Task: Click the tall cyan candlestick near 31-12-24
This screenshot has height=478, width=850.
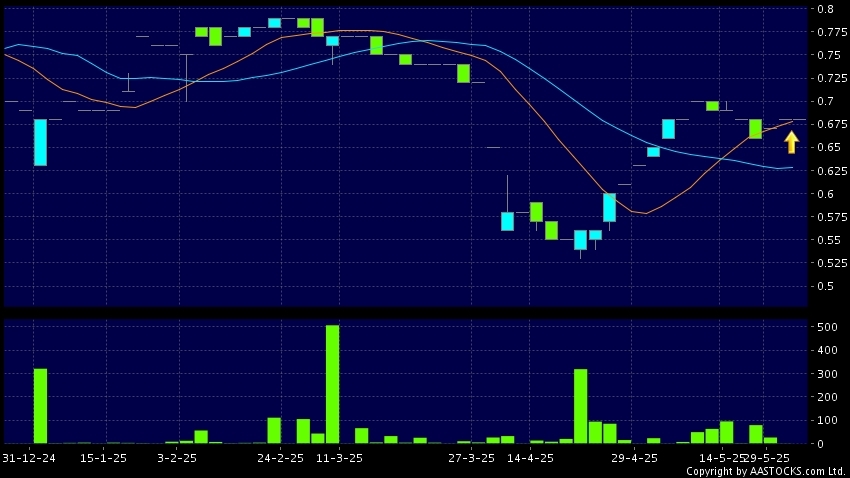Action: point(40,143)
